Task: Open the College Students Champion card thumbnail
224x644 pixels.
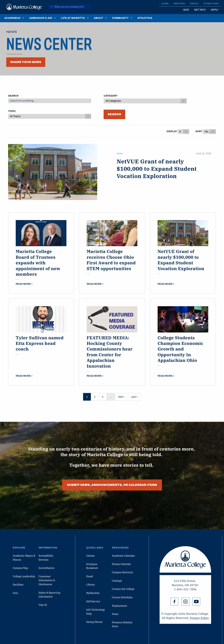Action: click(x=183, y=319)
